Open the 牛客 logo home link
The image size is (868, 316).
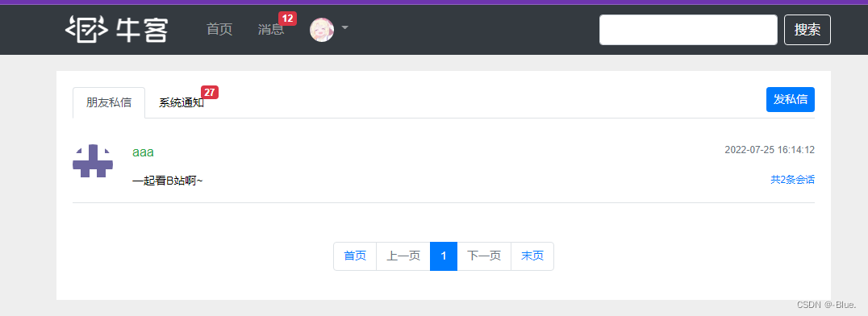click(x=116, y=29)
